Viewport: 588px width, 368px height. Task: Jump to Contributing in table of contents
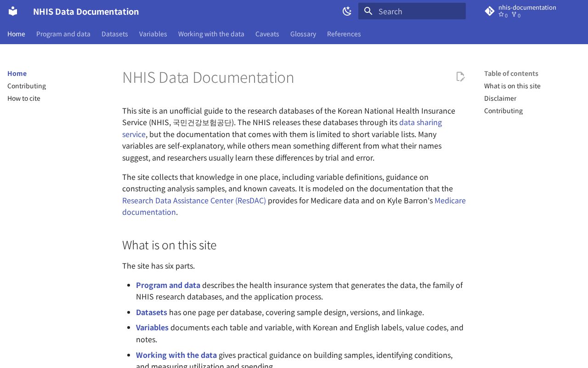pyautogui.click(x=503, y=110)
